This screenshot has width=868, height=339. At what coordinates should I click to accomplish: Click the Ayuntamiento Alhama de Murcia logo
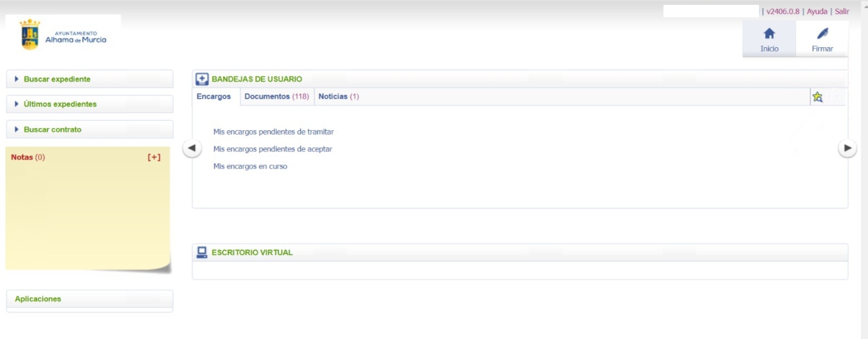point(63,36)
